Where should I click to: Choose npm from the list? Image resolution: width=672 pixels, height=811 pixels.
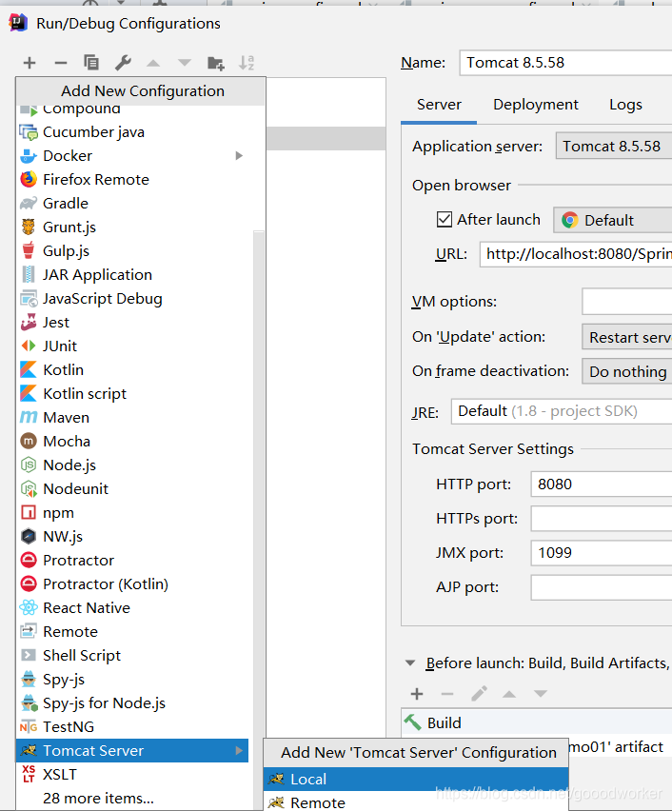[132, 512]
